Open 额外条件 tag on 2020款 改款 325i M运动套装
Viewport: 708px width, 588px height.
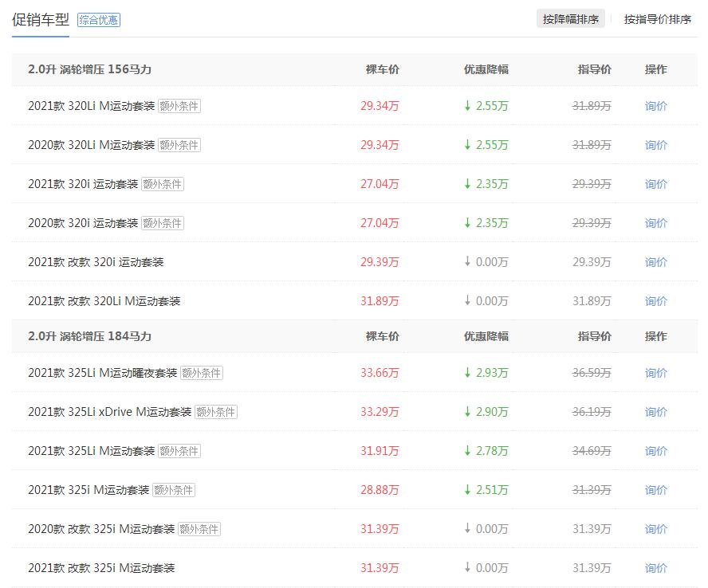[x=199, y=529]
